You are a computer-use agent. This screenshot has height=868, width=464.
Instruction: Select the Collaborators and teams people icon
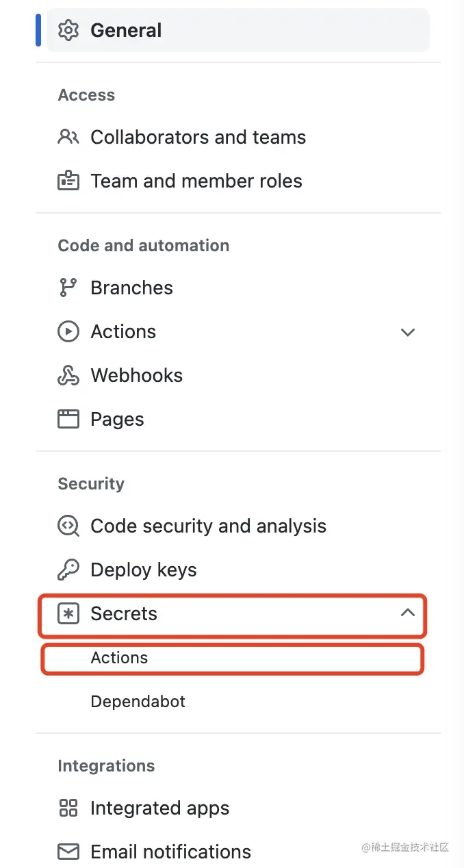(x=68, y=137)
